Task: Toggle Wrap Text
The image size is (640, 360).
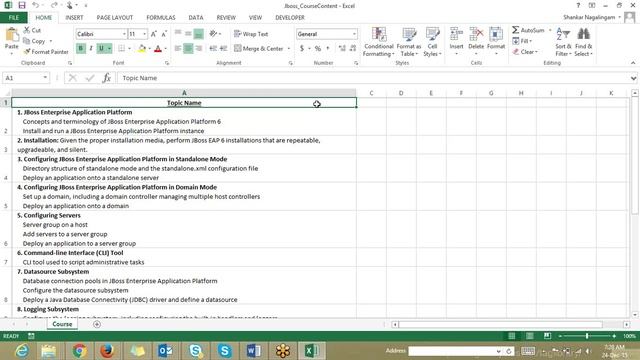Action: pyautogui.click(x=251, y=34)
